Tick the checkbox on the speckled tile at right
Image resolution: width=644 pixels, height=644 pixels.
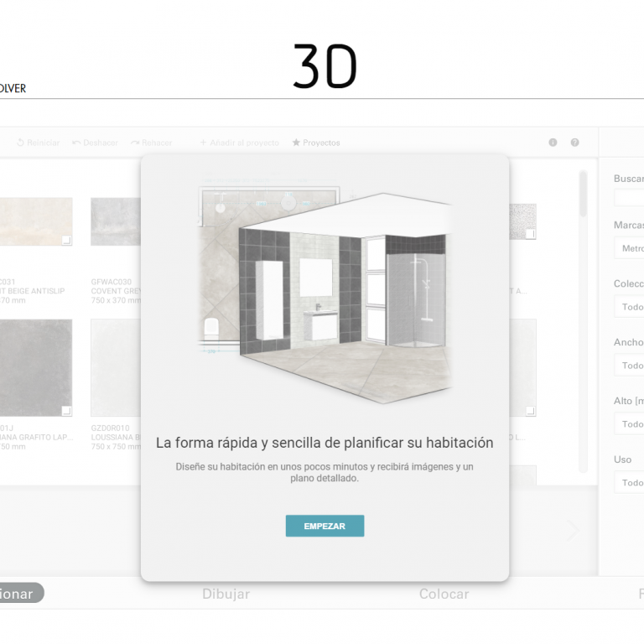point(529,234)
